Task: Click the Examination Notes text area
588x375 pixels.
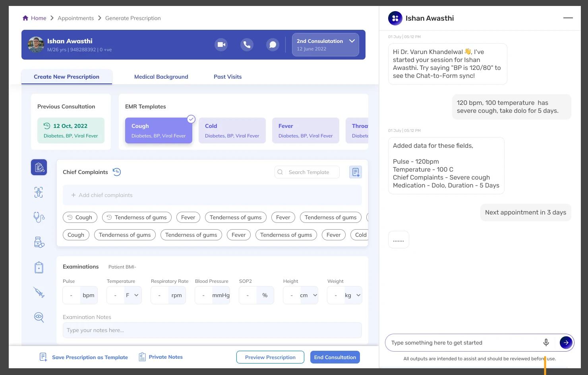Action: coord(212,330)
